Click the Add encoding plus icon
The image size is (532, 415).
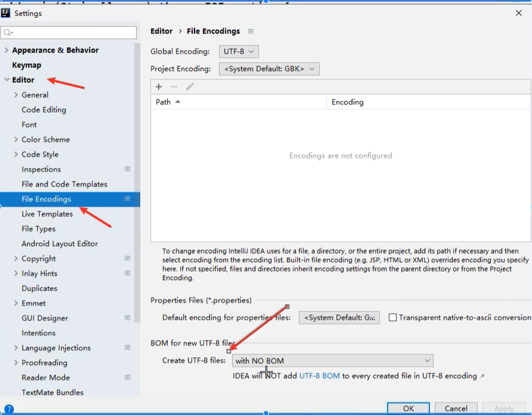pos(159,87)
